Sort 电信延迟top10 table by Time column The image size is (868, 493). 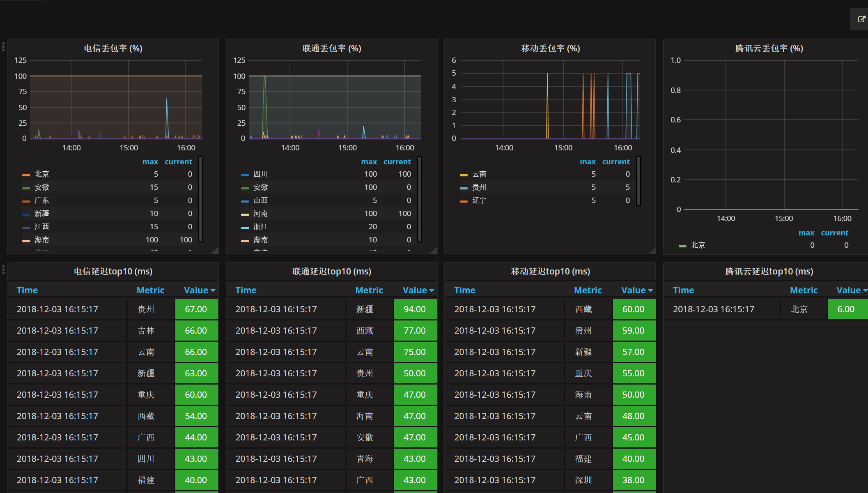pyautogui.click(x=27, y=290)
